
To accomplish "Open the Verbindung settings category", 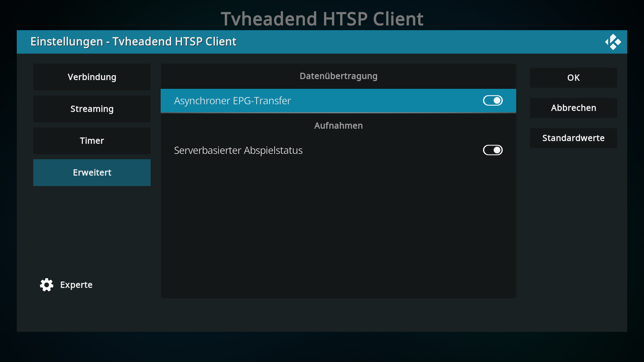I will click(x=92, y=77).
